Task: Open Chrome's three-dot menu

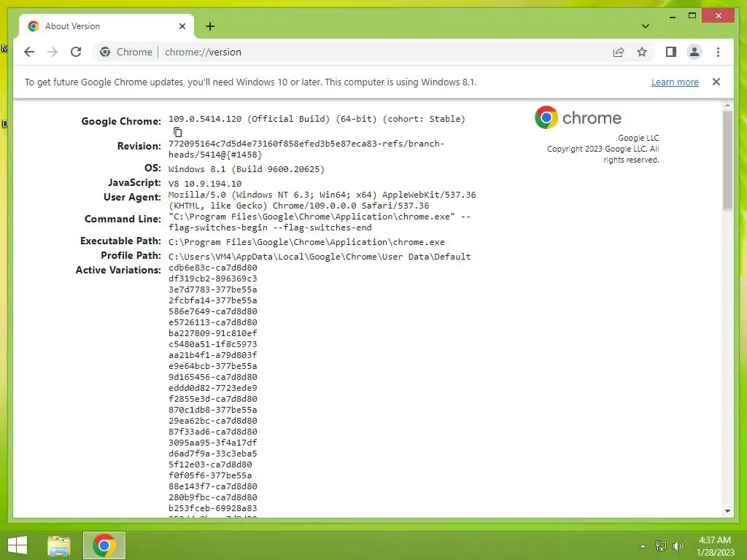Action: tap(718, 52)
